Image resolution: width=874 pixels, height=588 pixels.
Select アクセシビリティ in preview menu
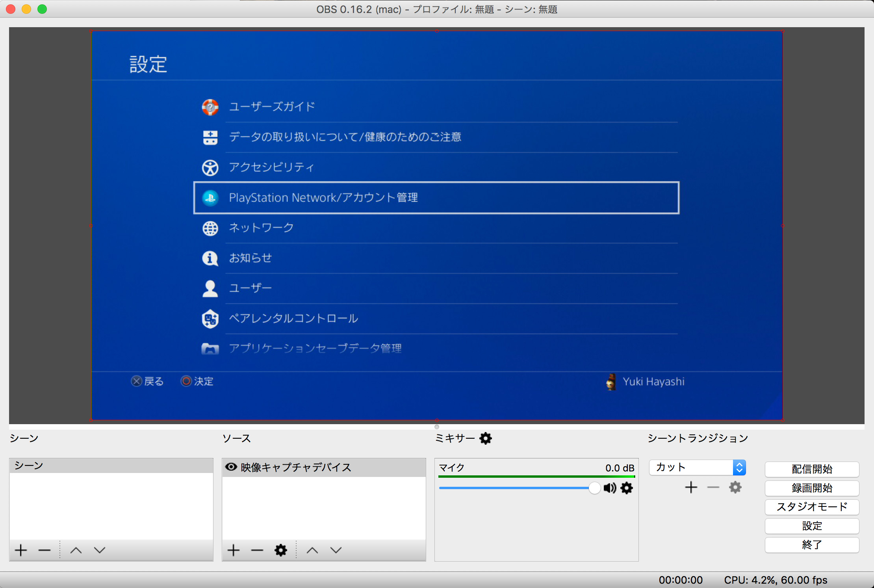(436, 167)
